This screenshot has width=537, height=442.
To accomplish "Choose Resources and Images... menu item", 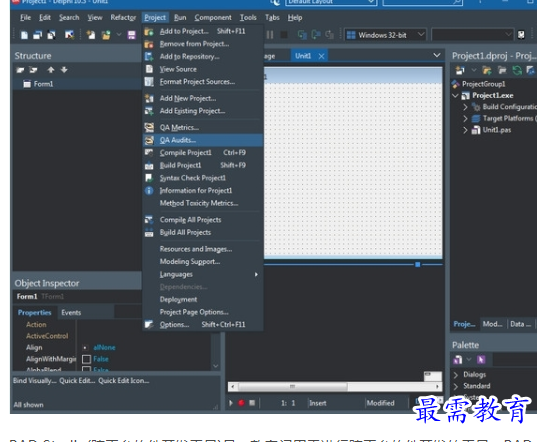I will click(x=203, y=249).
